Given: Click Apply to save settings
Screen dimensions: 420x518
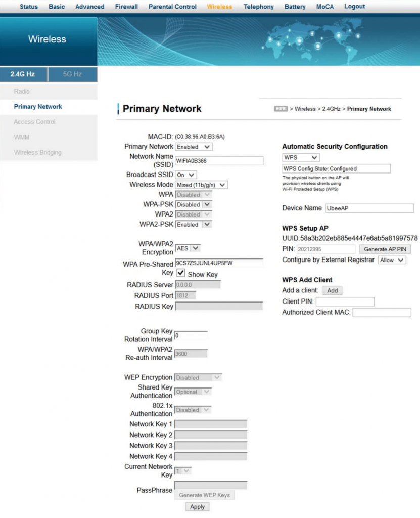Looking at the screenshot, I should pyautogui.click(x=197, y=507).
